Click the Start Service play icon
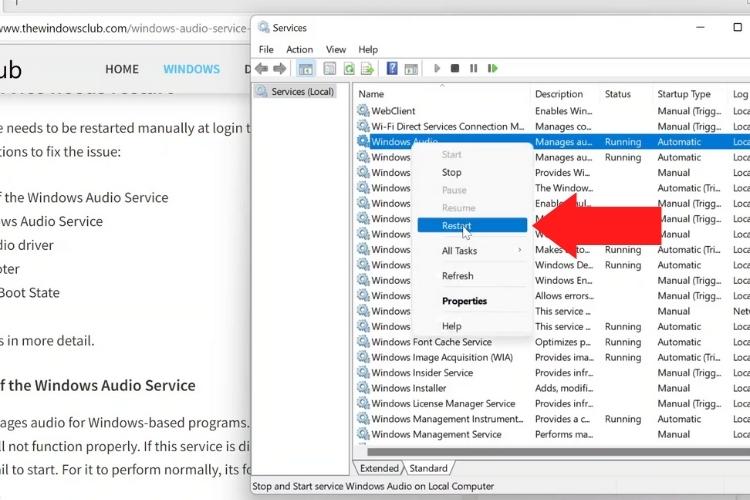Screen dimensions: 750x500 [x=437, y=68]
